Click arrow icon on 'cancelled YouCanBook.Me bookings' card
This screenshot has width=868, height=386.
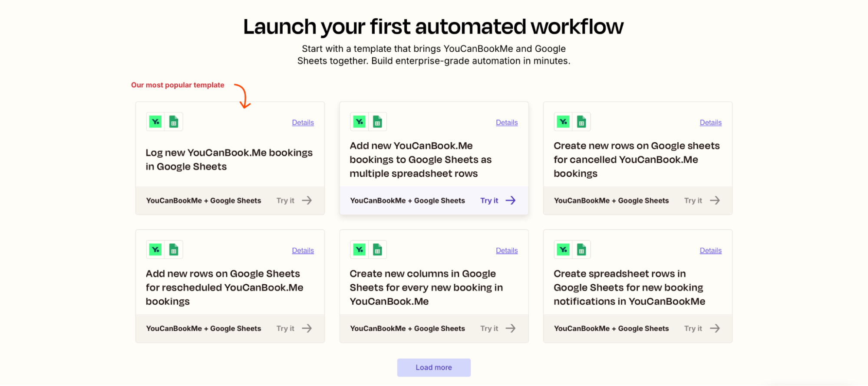pyautogui.click(x=715, y=200)
